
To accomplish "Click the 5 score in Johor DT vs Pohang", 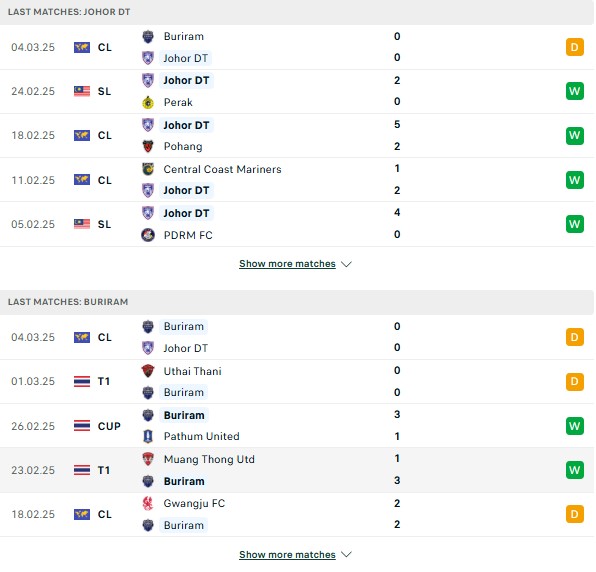I will [397, 124].
